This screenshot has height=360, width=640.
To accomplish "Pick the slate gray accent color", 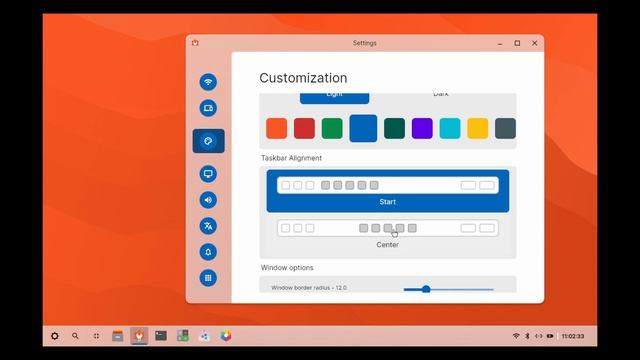I will click(x=505, y=129).
